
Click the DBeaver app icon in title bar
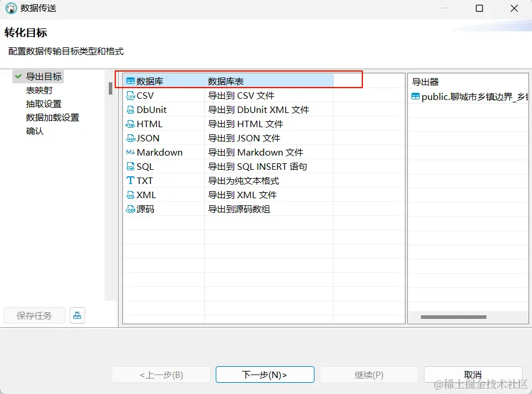11,8
